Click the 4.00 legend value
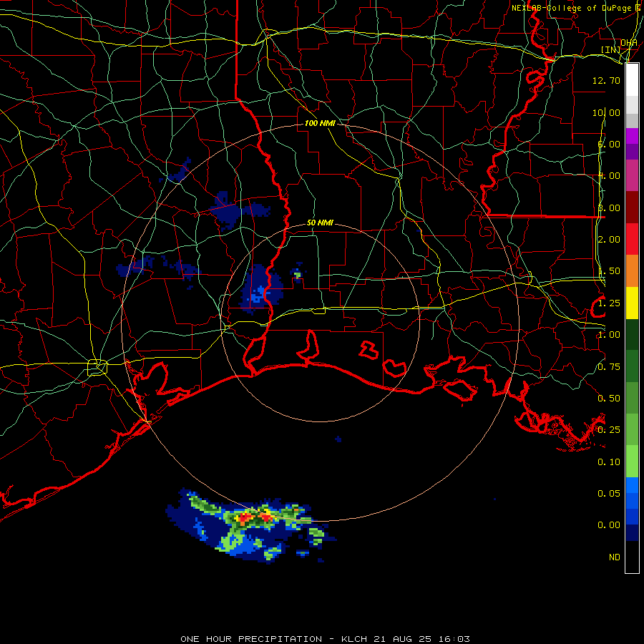The image size is (644, 644). click(609, 176)
